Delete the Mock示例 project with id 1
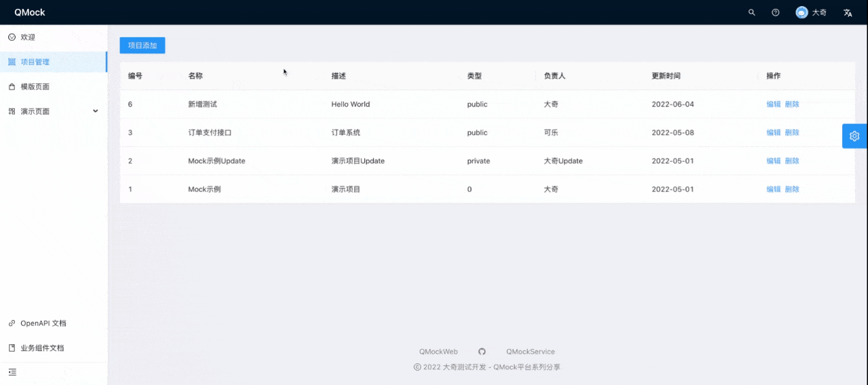Screen dimensions: 868x385 pyautogui.click(x=792, y=189)
